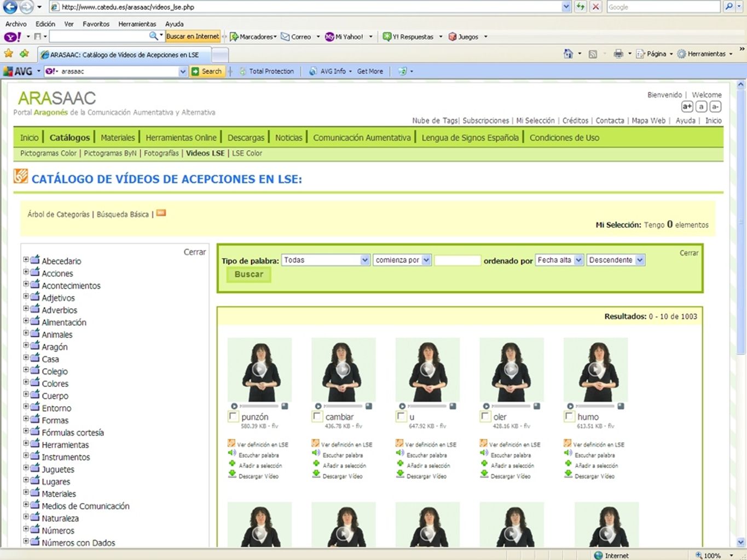
Task: Click the Escuchar palabra speaker icon for oler
Action: click(484, 453)
